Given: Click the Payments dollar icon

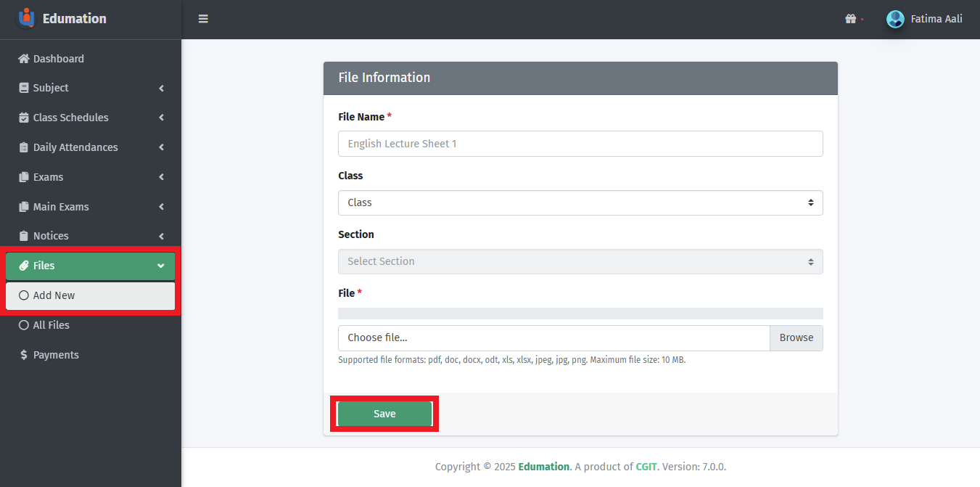Looking at the screenshot, I should point(24,355).
